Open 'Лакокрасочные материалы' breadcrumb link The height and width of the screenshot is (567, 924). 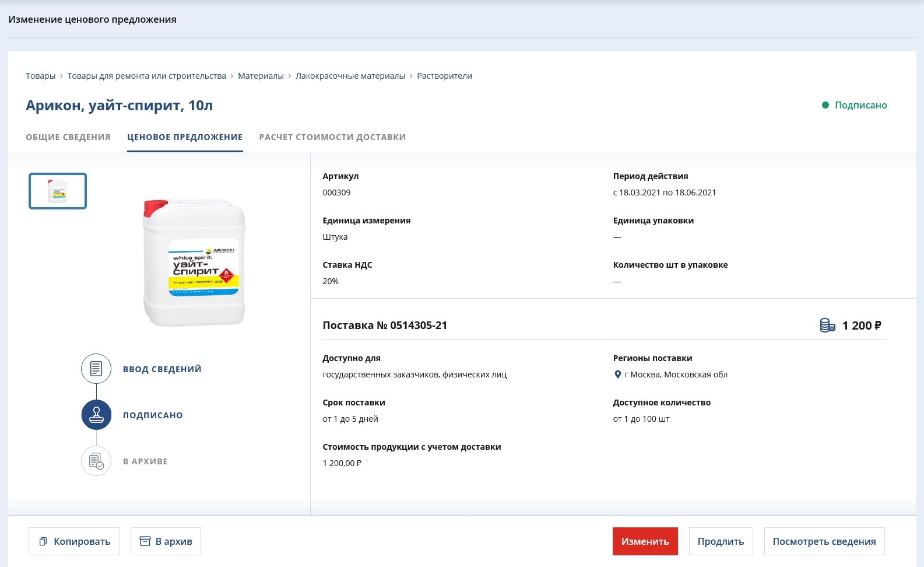click(x=350, y=76)
